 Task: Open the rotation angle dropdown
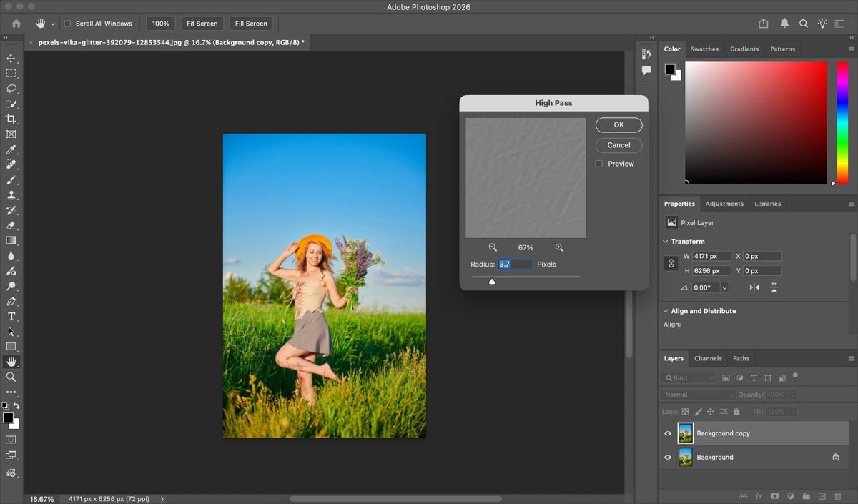(x=724, y=287)
